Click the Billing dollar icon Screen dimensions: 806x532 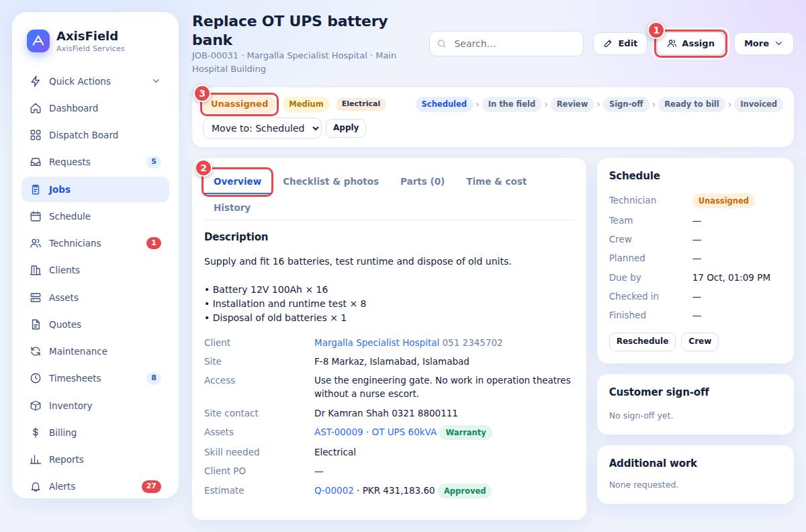pyautogui.click(x=36, y=433)
